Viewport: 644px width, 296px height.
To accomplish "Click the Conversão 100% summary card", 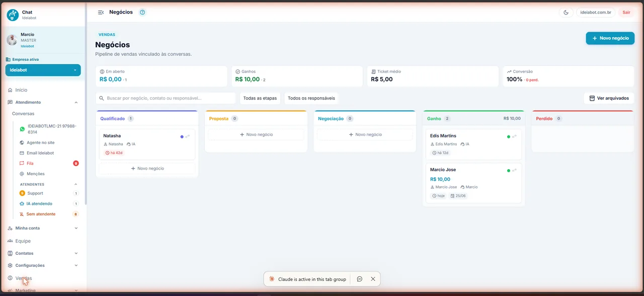I will coord(569,76).
